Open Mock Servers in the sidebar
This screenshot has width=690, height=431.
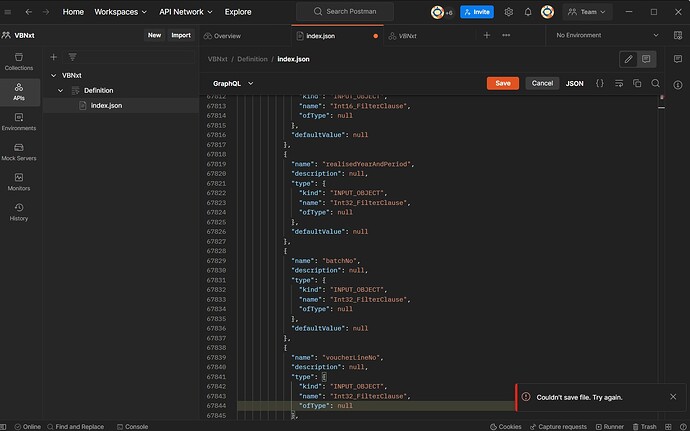coord(19,152)
